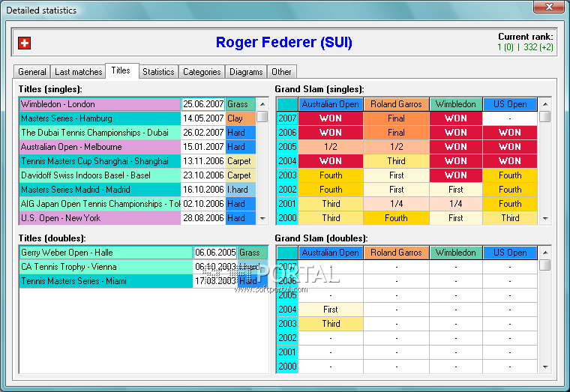
Task: Click 2004 doubles Australian Open First cell
Action: point(331,310)
